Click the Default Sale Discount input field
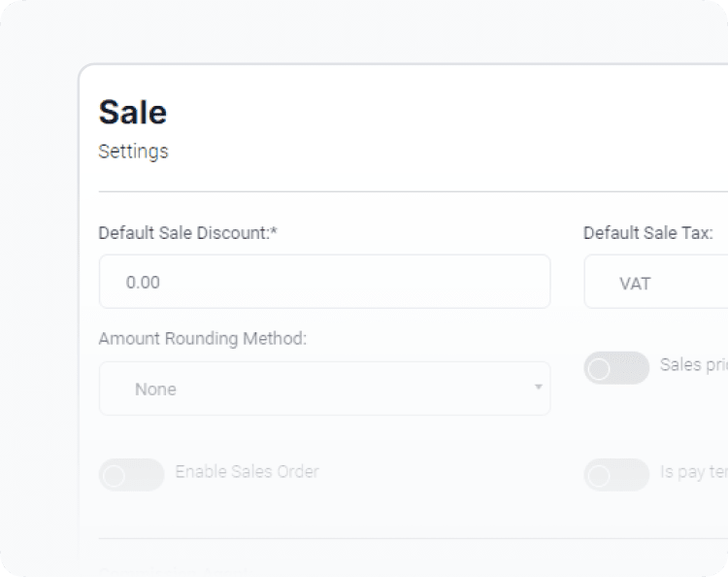Viewport: 728px width, 577px height. click(x=324, y=282)
